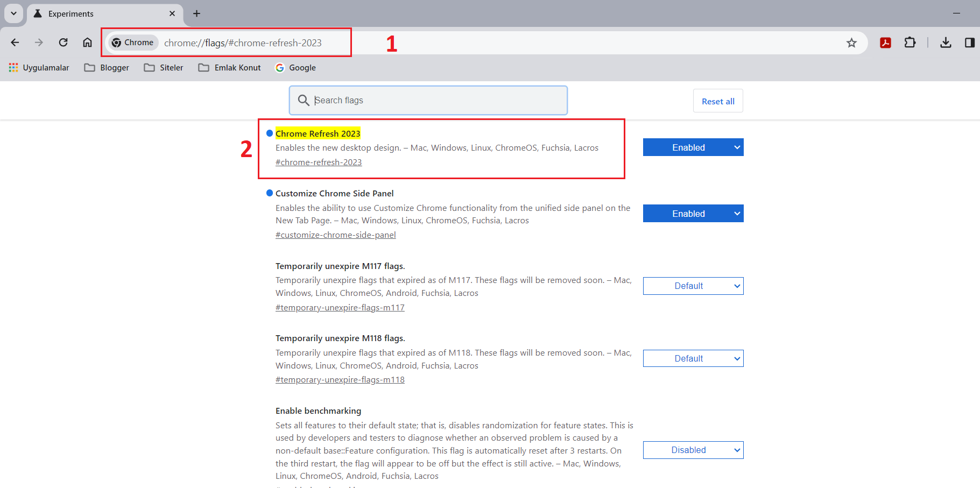This screenshot has width=980, height=488.
Task: Click the Search flags input field
Action: pyautogui.click(x=428, y=100)
